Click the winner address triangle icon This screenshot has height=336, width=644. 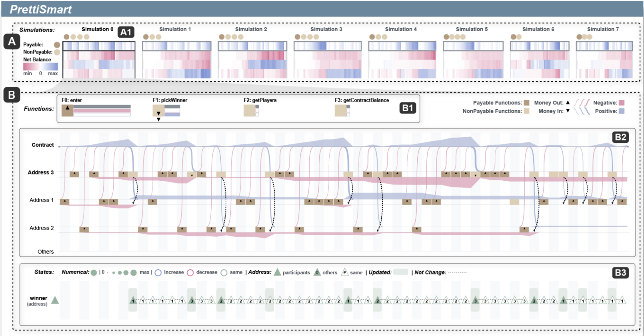(x=55, y=300)
